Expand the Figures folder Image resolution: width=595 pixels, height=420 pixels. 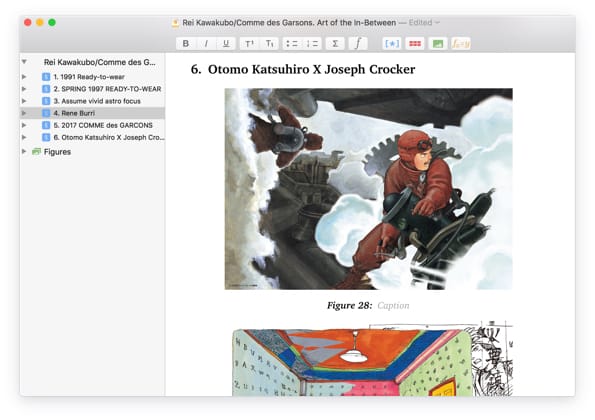tap(24, 151)
